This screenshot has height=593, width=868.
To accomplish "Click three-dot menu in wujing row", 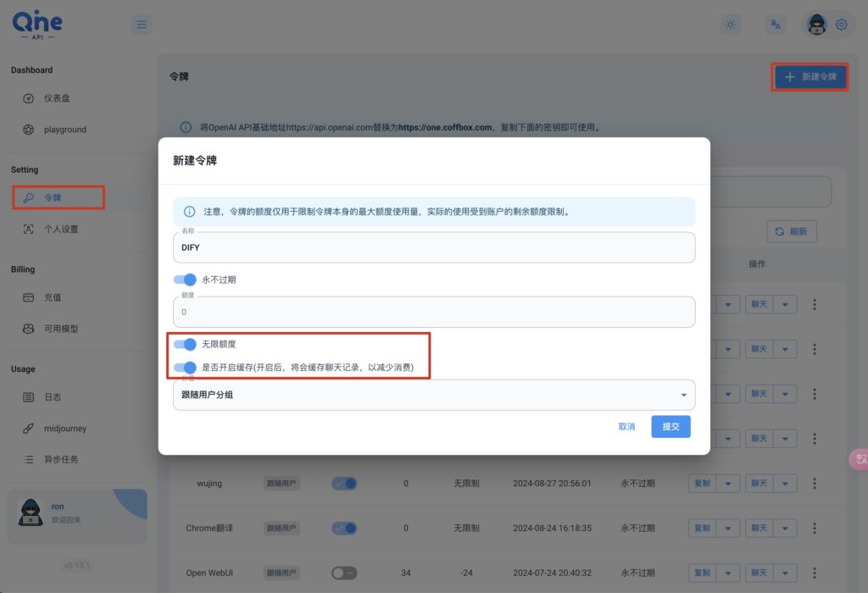I will (x=815, y=483).
